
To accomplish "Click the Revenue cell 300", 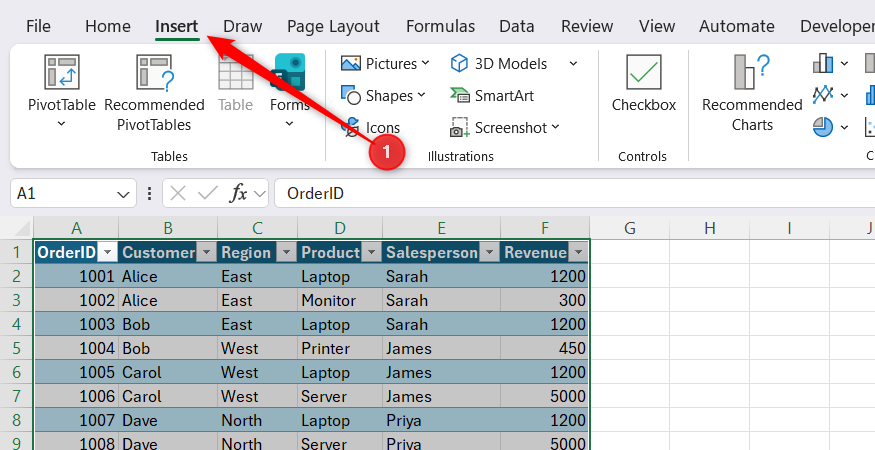I will tap(545, 300).
